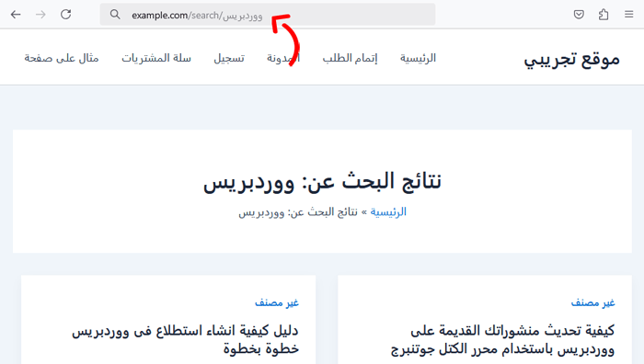Reload the page with refresh icon
This screenshot has width=644, height=364.
[65, 15]
